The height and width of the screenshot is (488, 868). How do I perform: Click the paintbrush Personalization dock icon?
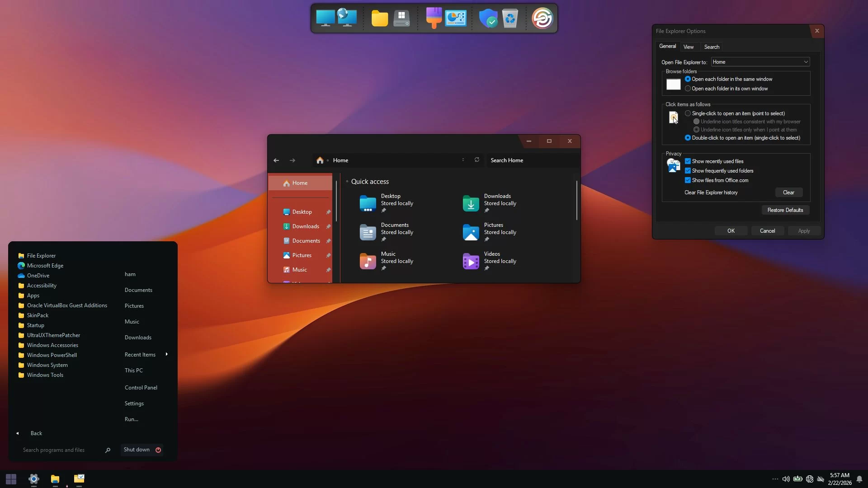coord(434,18)
